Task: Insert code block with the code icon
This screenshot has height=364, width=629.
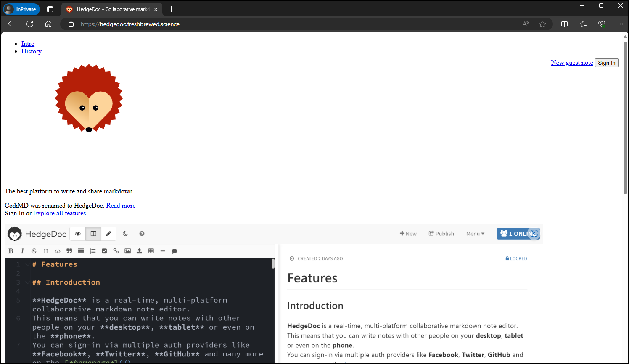Action: point(58,251)
